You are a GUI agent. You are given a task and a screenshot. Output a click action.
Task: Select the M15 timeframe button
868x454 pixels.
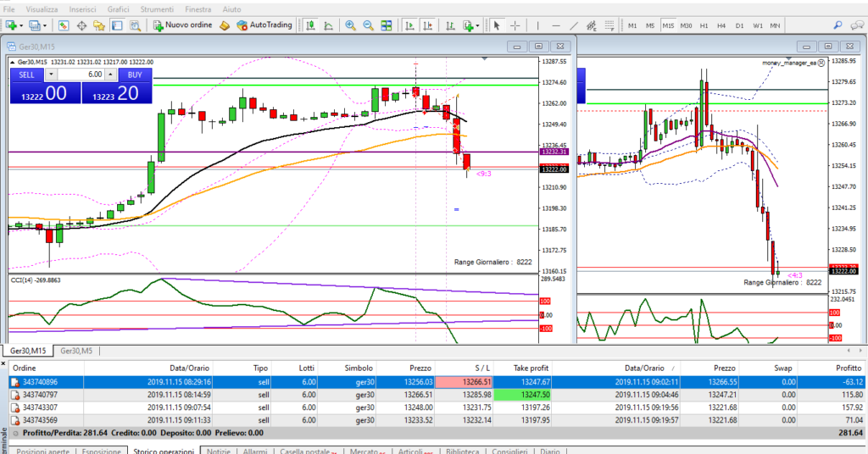[x=668, y=25]
